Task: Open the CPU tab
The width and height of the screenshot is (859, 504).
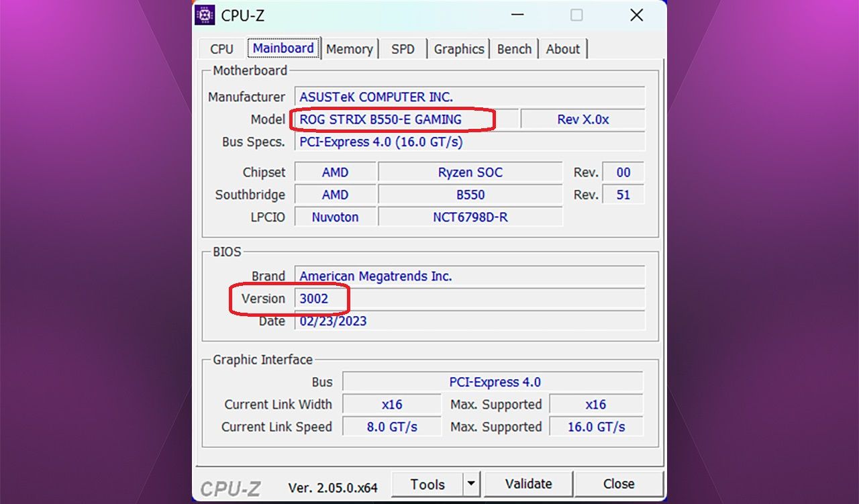Action: pyautogui.click(x=221, y=49)
